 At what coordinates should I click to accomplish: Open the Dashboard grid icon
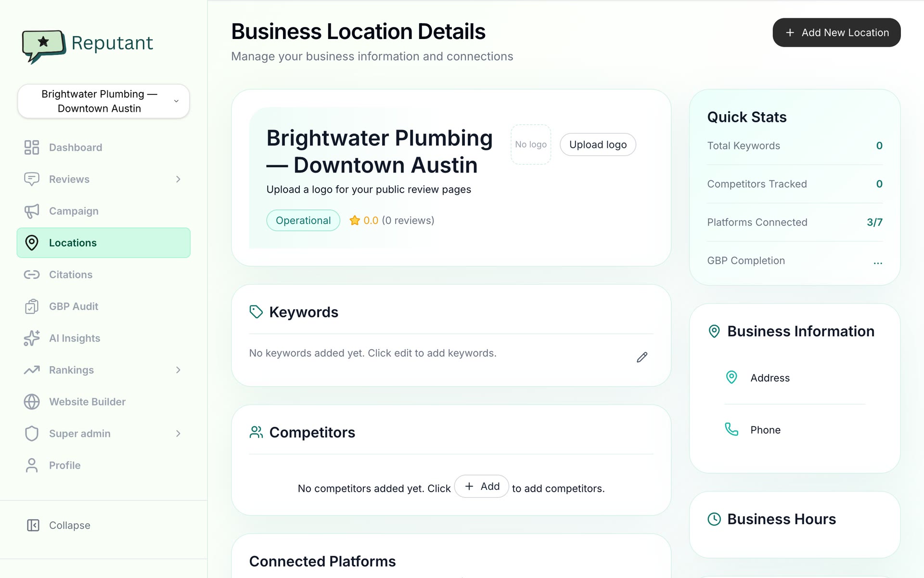click(32, 147)
